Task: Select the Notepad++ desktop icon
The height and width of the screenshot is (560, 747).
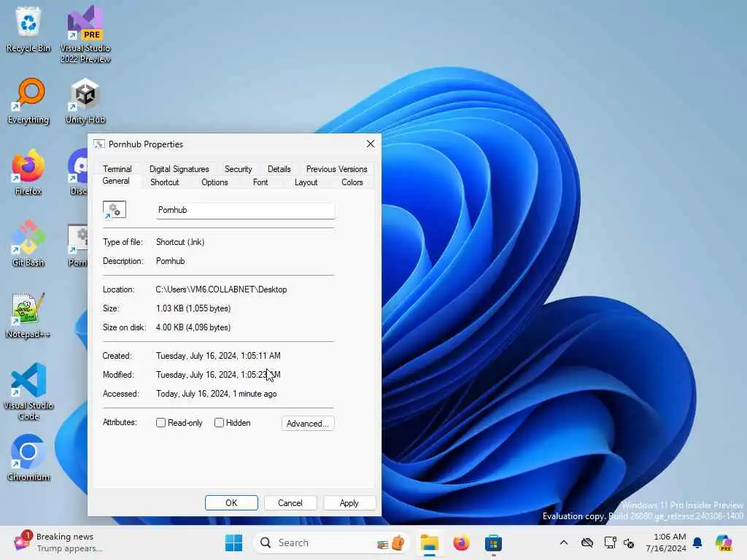Action: click(28, 315)
